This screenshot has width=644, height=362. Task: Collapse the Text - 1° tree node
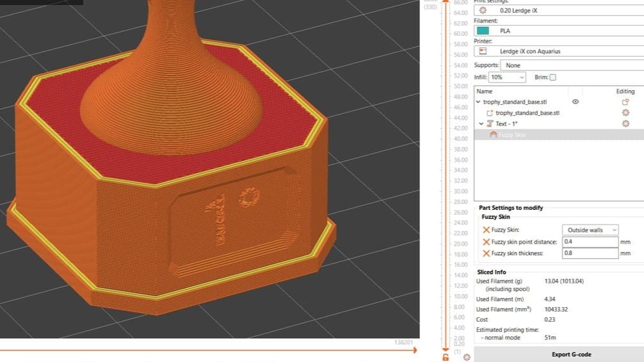click(x=482, y=123)
